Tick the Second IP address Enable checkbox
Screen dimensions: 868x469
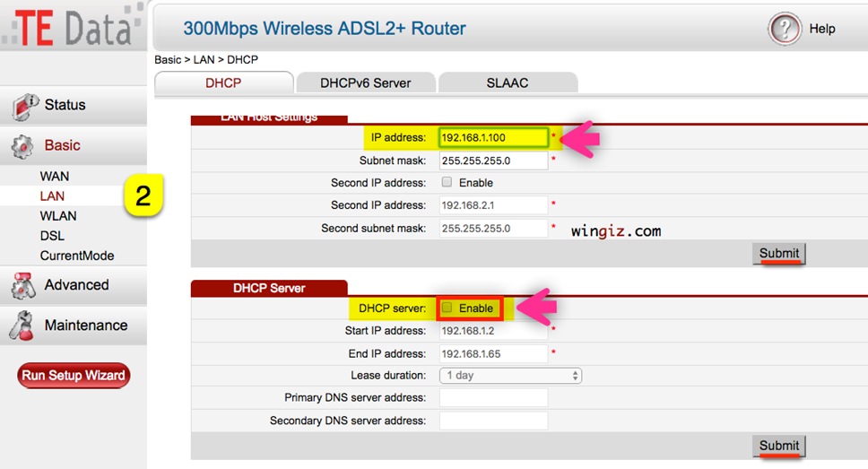pos(447,182)
